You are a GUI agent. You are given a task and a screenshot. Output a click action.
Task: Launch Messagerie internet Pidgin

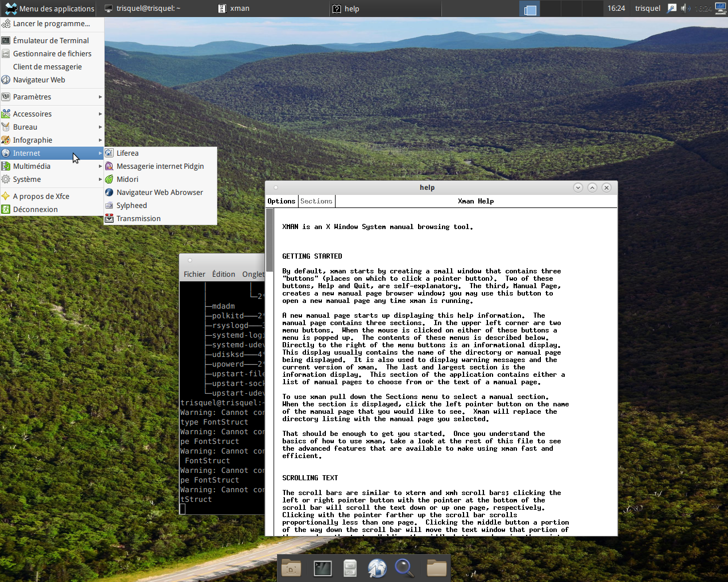[x=160, y=166]
